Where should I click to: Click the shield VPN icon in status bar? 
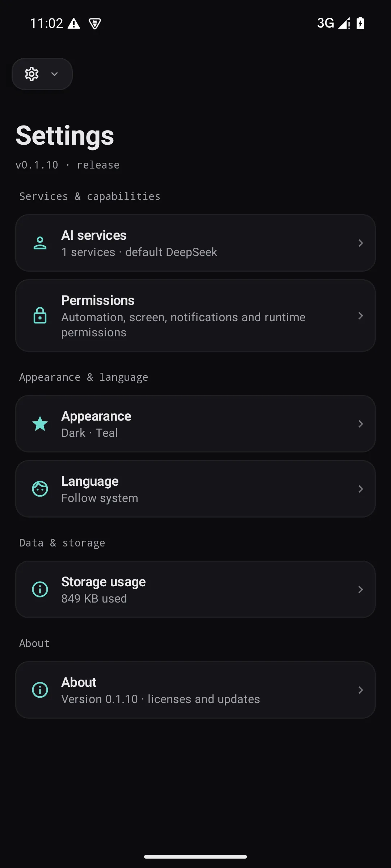click(95, 24)
